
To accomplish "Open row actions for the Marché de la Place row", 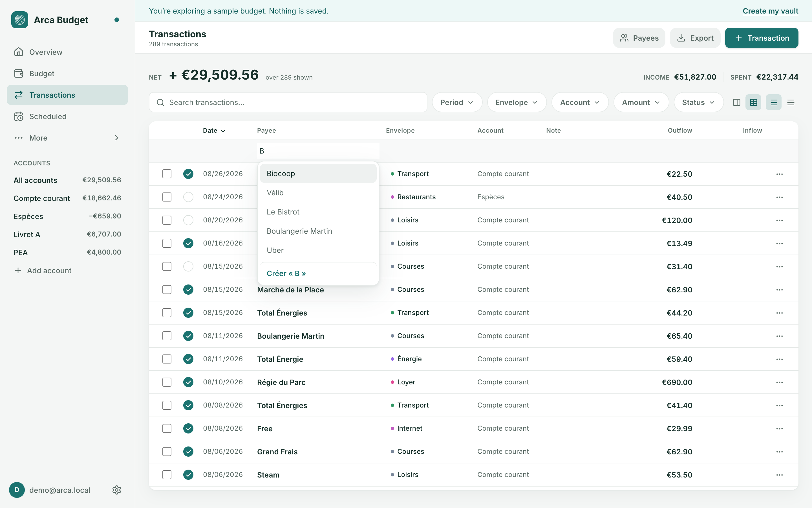I will point(780,290).
